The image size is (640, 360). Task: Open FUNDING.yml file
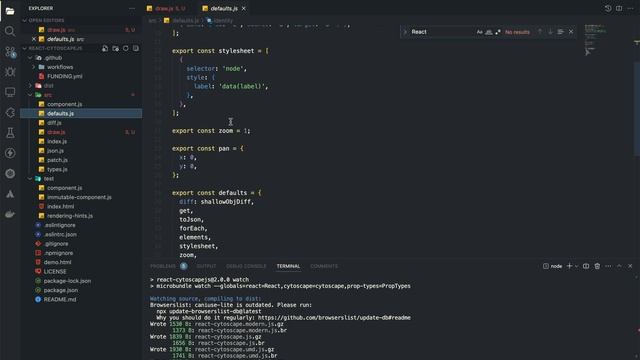(64, 76)
